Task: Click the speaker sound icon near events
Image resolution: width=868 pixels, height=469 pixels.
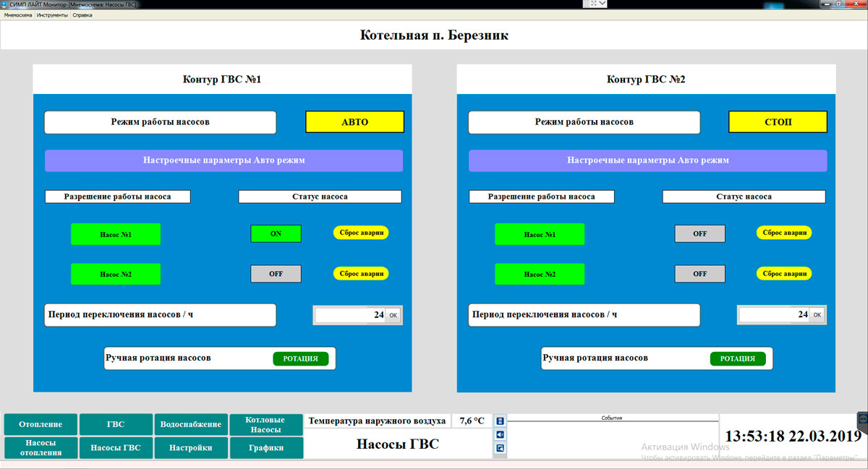Action: pyautogui.click(x=500, y=434)
